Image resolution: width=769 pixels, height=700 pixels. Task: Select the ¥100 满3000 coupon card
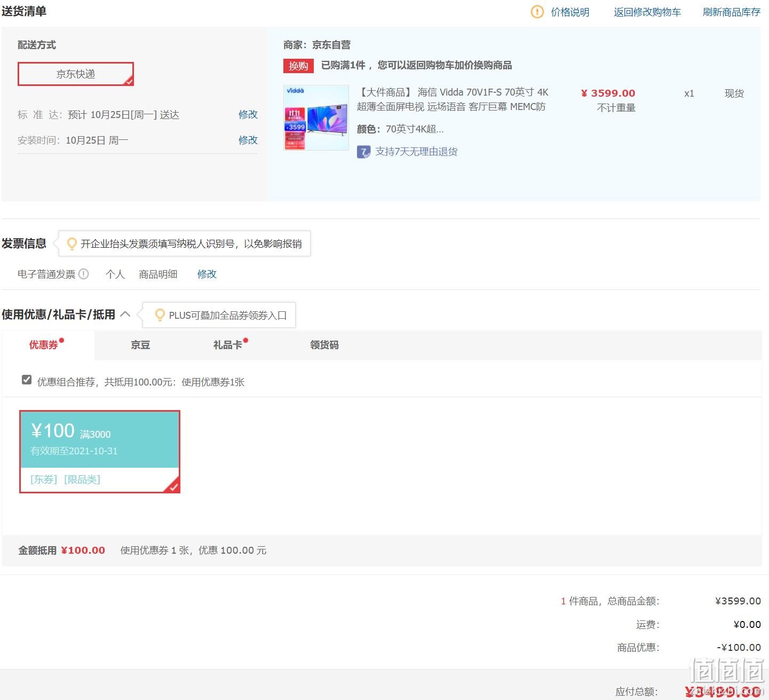click(x=100, y=452)
